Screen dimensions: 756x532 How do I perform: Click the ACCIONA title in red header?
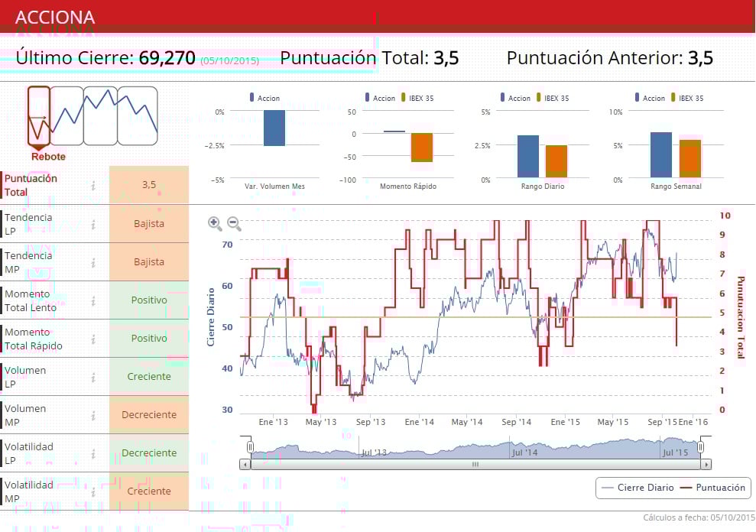click(55, 18)
